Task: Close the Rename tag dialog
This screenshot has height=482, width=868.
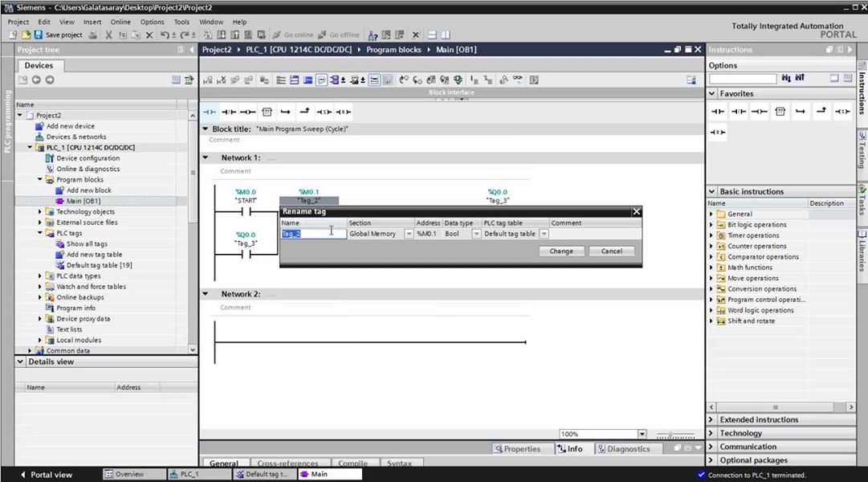Action: pyautogui.click(x=637, y=211)
